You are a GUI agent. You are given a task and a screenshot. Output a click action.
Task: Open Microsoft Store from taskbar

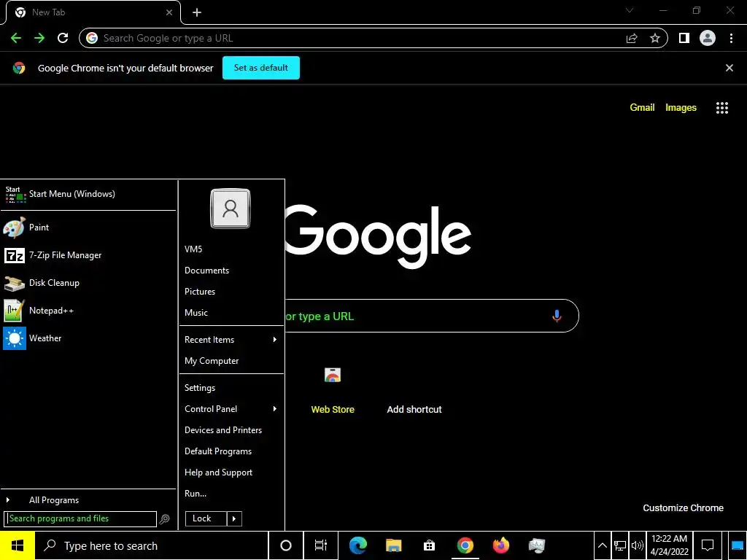429,545
